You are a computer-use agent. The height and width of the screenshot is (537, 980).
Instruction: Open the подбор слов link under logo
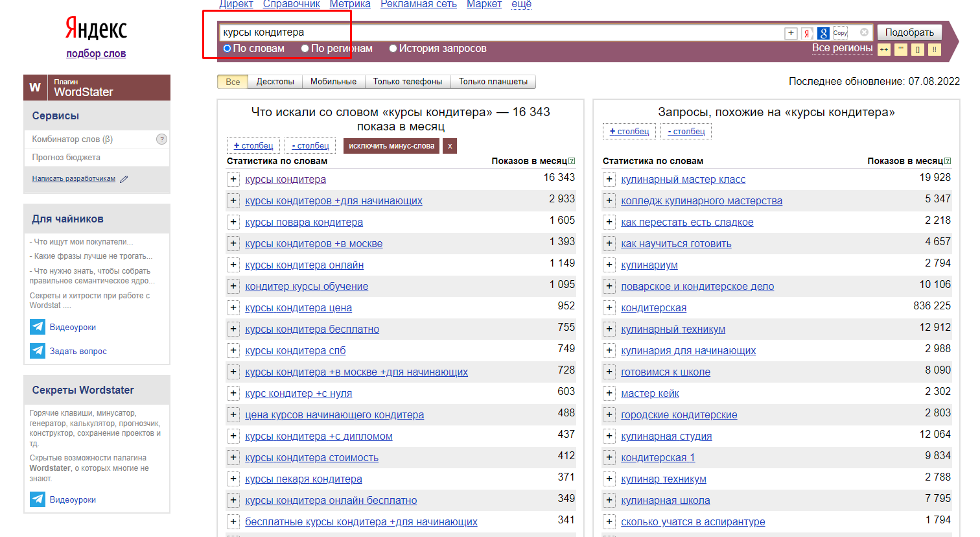(96, 54)
